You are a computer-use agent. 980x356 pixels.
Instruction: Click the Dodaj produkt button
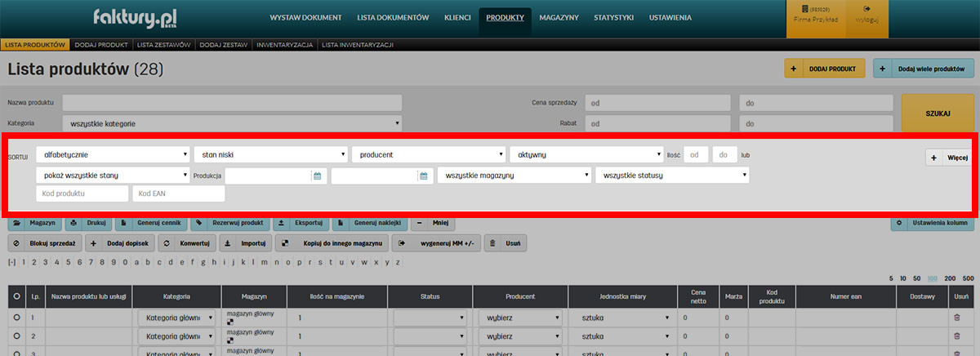pyautogui.click(x=824, y=69)
